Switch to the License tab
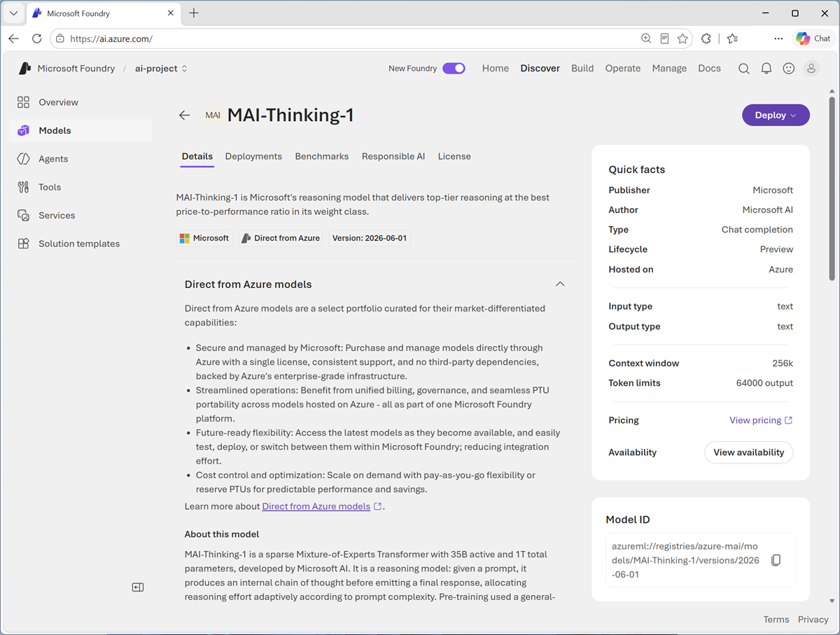 click(x=454, y=156)
